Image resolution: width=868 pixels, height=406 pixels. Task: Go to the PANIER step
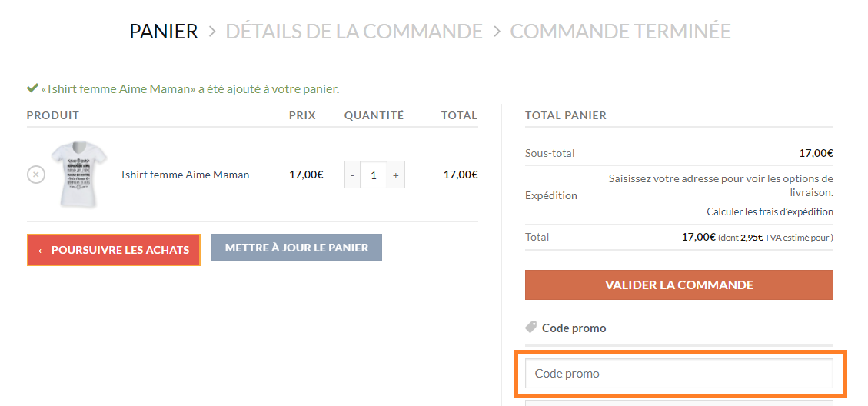pos(164,31)
